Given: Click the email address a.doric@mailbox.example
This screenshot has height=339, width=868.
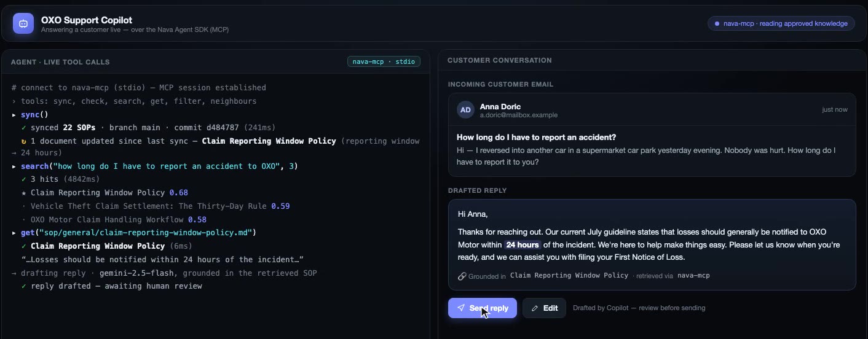Looking at the screenshot, I should click(519, 115).
